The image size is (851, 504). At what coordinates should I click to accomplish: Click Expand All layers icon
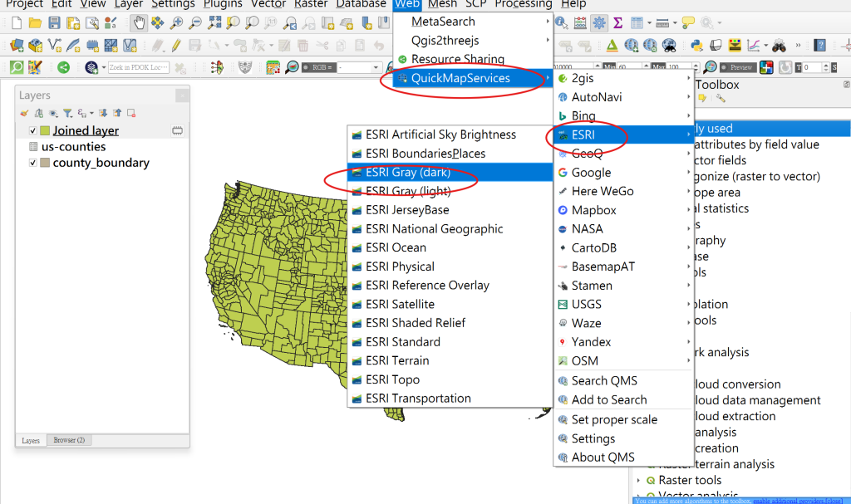click(x=102, y=113)
